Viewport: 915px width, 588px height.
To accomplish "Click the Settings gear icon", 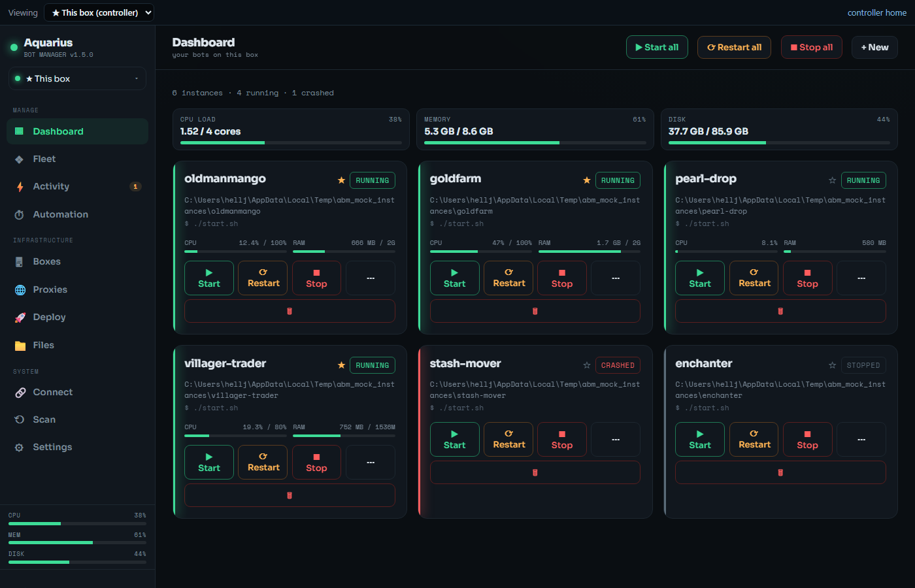I will (x=20, y=448).
